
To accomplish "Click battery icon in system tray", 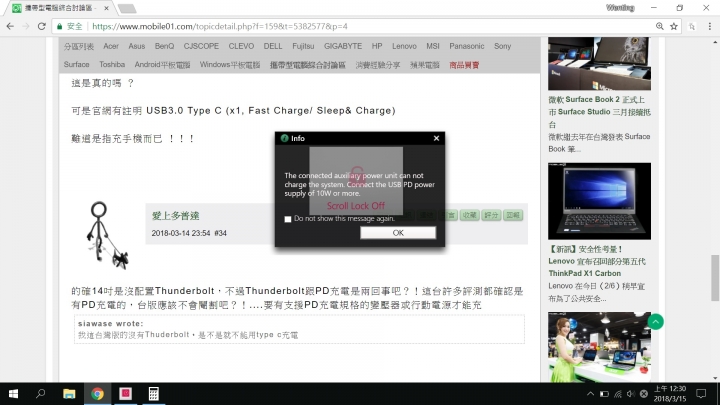I will pos(604,394).
